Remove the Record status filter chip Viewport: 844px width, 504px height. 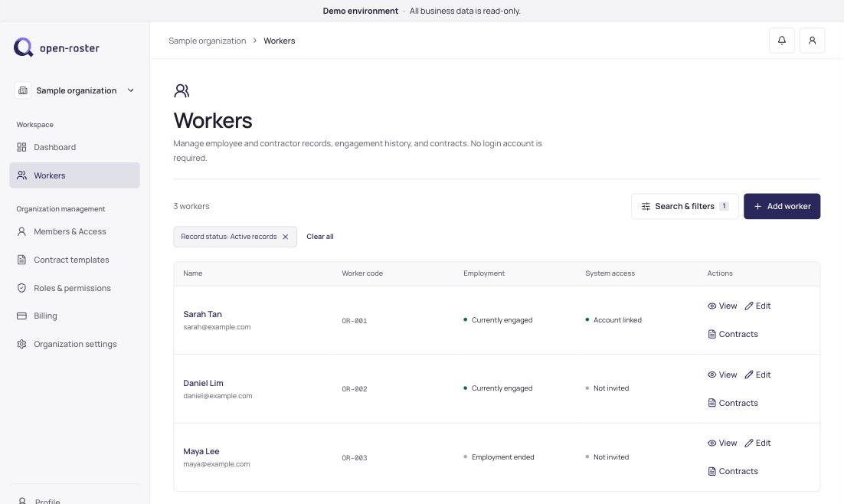tap(285, 237)
